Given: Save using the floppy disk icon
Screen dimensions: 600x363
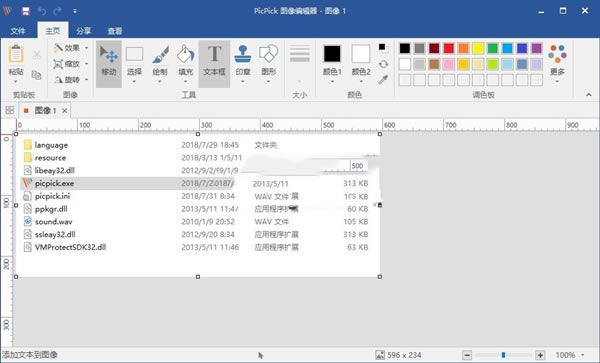Looking at the screenshot, I should (x=26, y=11).
